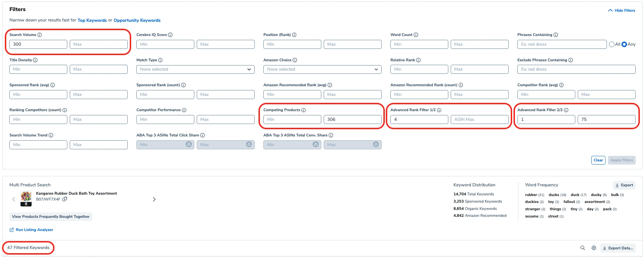Click the Top Keywords link
644x257 pixels.
pyautogui.click(x=92, y=20)
